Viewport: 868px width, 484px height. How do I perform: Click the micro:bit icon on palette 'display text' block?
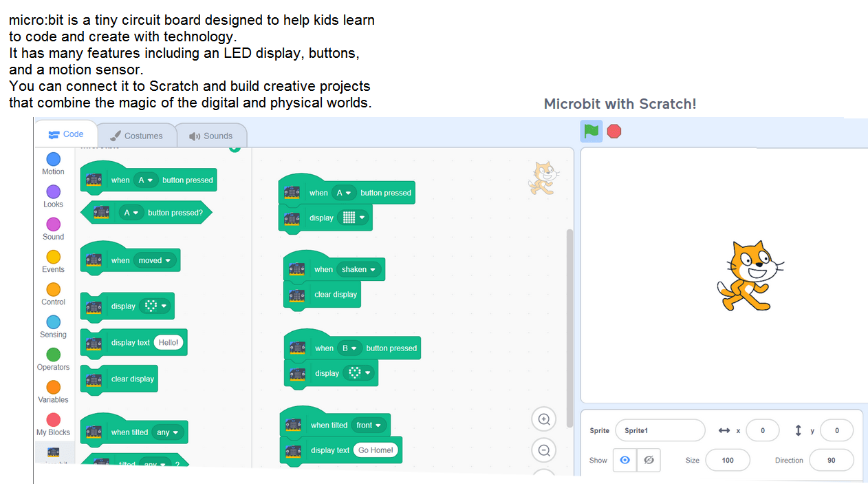pyautogui.click(x=94, y=342)
